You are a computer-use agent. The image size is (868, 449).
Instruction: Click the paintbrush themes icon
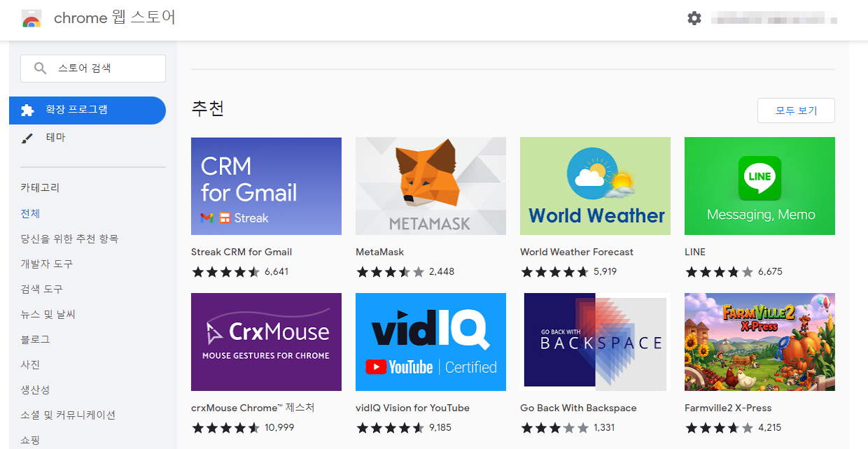(27, 138)
